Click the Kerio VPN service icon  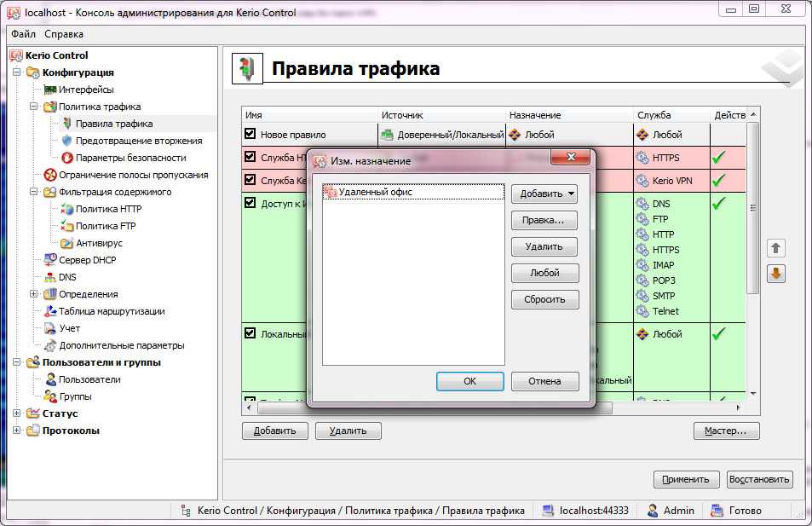tap(642, 181)
